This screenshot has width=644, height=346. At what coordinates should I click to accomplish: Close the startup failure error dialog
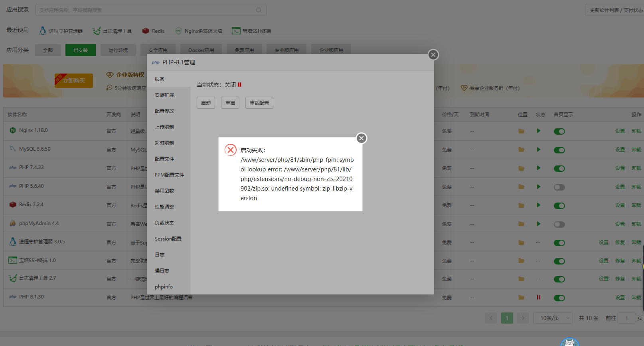click(x=362, y=138)
